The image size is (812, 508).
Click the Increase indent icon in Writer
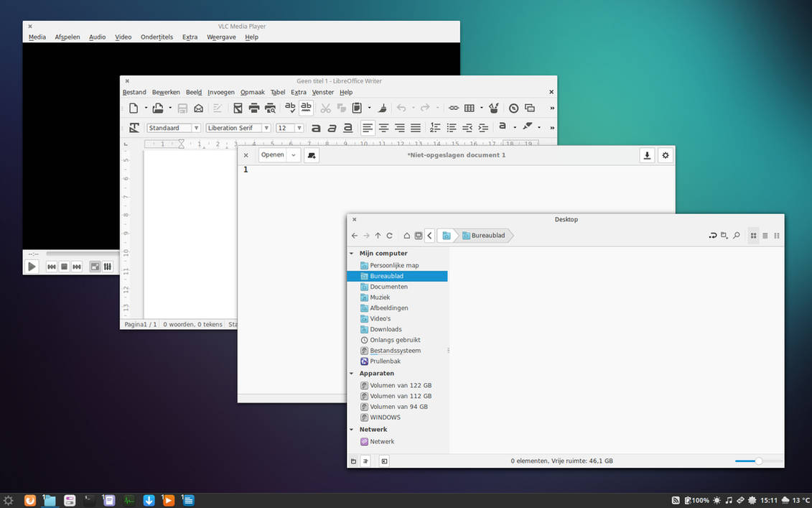(483, 127)
